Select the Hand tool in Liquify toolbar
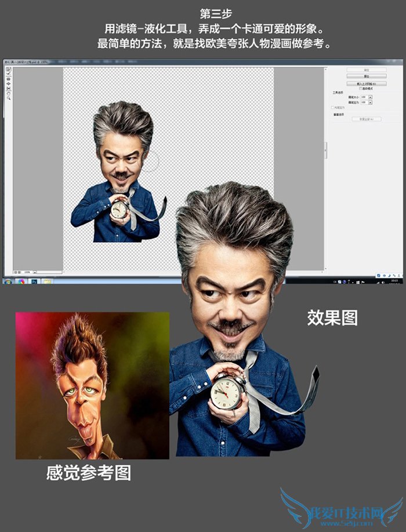Image resolution: width=406 pixels, height=532 pixels. coord(9,93)
